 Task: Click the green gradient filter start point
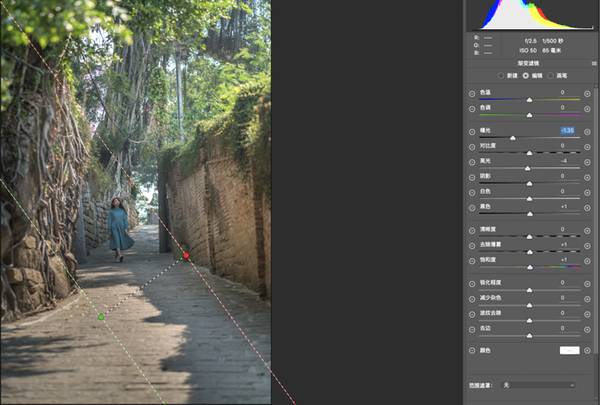click(101, 316)
